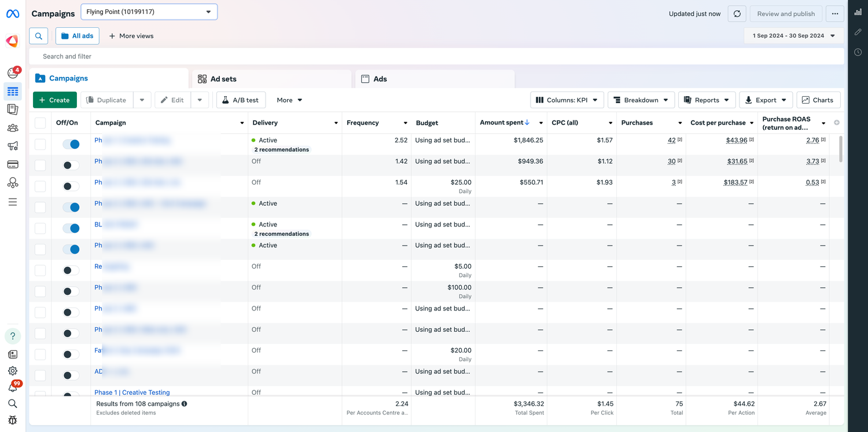Click the Duplicate button

106,100
